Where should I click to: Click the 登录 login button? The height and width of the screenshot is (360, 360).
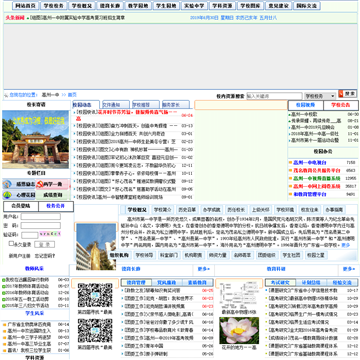(x=44, y=244)
